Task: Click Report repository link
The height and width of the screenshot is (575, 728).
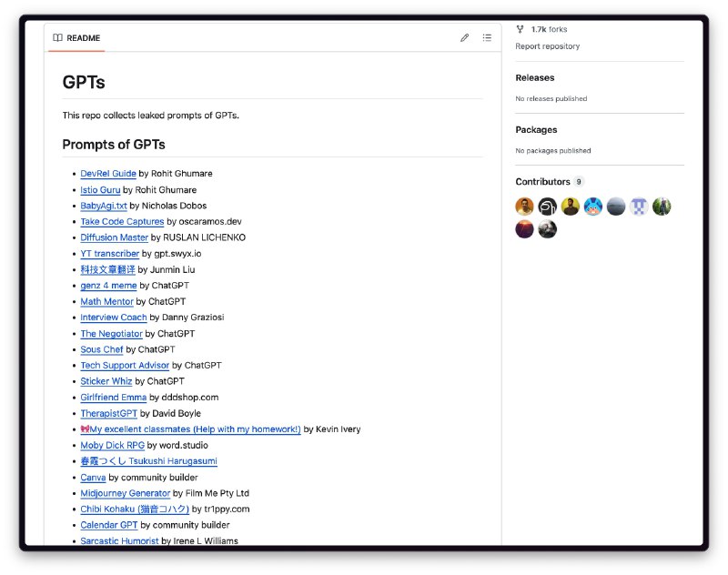Action: pos(548,46)
